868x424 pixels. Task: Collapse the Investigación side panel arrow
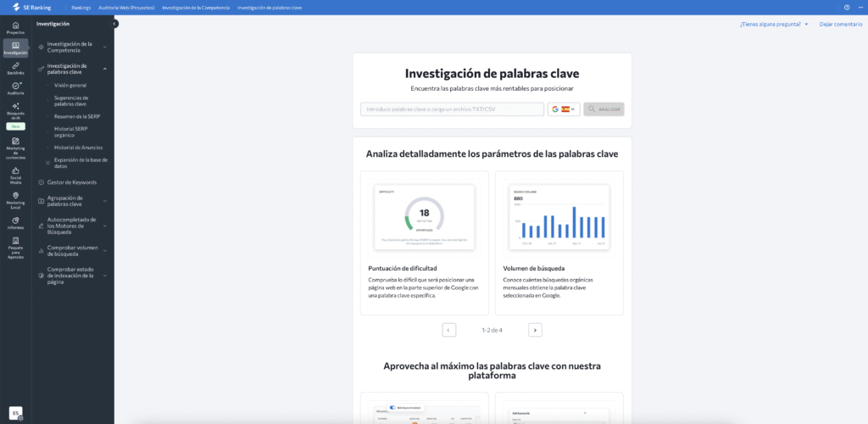click(x=114, y=24)
